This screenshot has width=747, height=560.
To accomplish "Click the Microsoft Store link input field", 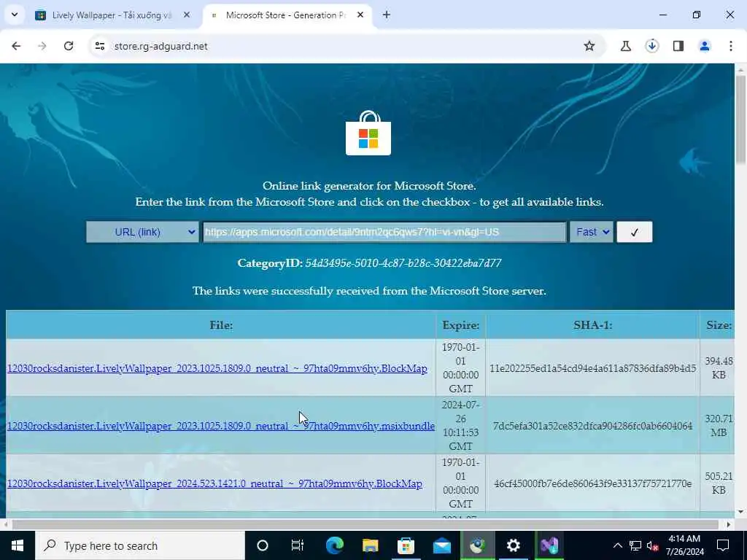I will [x=384, y=232].
